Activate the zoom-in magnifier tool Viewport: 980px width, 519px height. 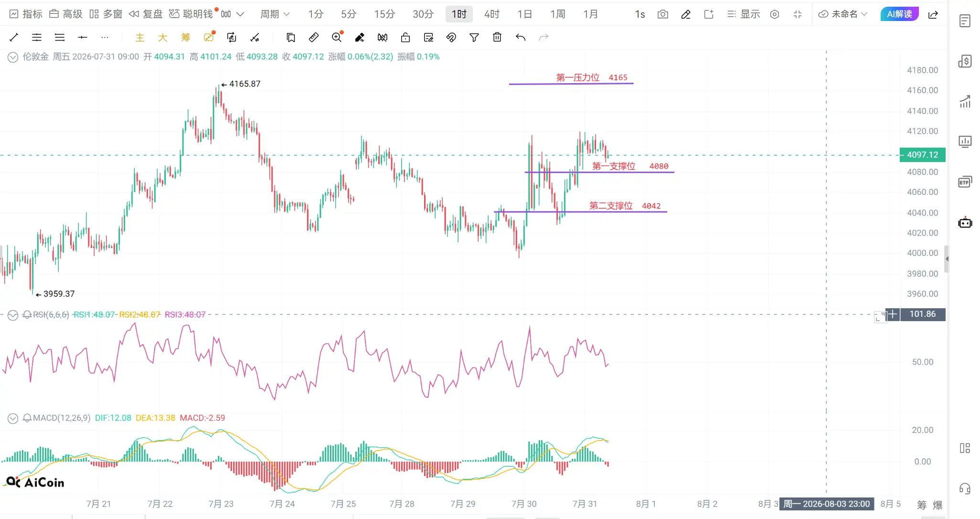tap(337, 37)
